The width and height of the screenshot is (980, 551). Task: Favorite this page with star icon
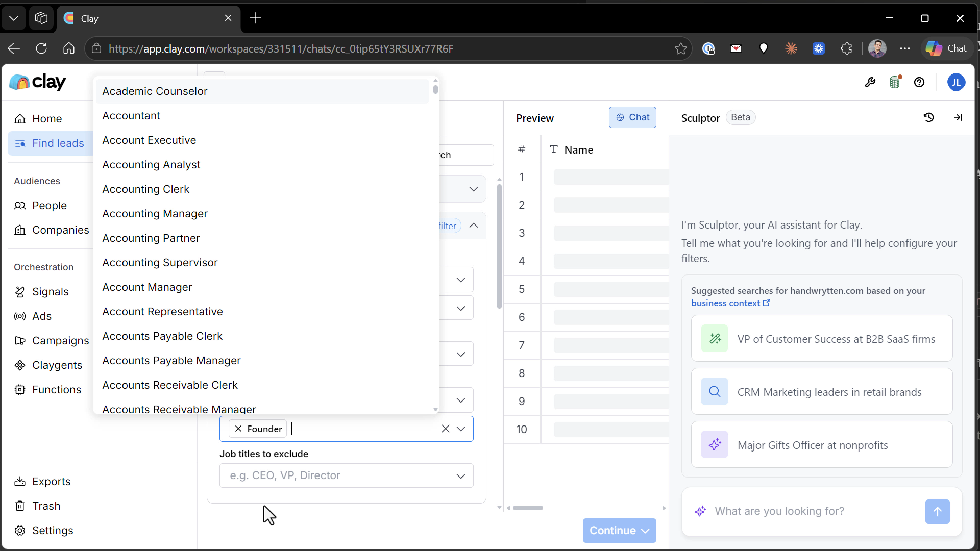pyautogui.click(x=681, y=48)
